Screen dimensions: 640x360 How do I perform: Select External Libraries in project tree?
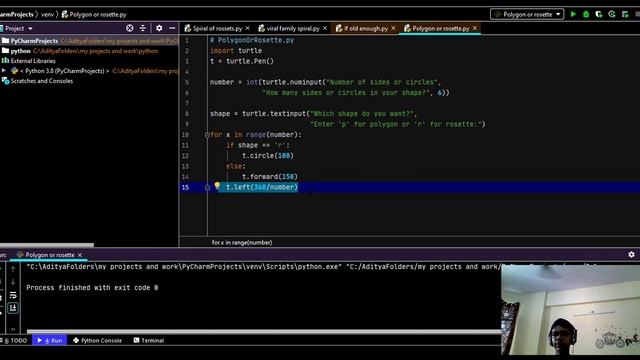coord(33,61)
